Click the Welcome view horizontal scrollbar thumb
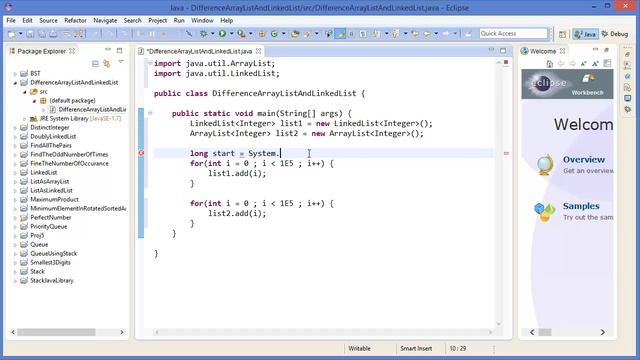 pos(545,332)
